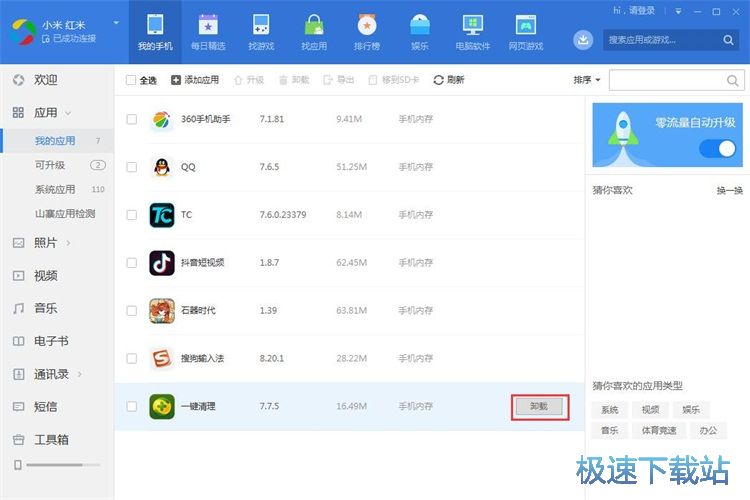Click the 搜狗输入法 app icon
750x500 pixels.
point(162,358)
